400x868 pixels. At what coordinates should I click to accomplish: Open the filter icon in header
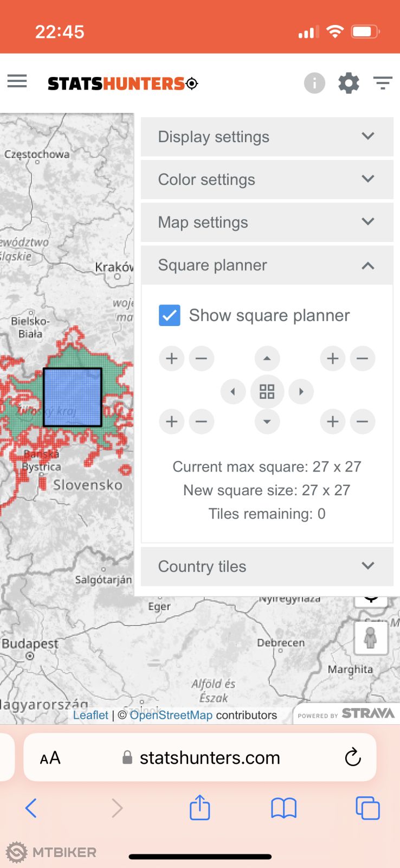pos(383,83)
